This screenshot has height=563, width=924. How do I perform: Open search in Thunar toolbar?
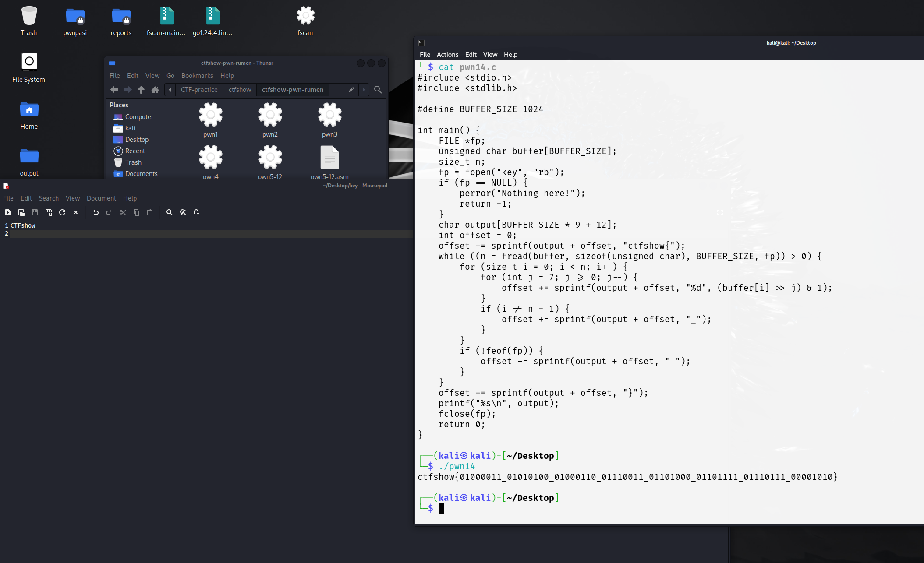tap(378, 90)
